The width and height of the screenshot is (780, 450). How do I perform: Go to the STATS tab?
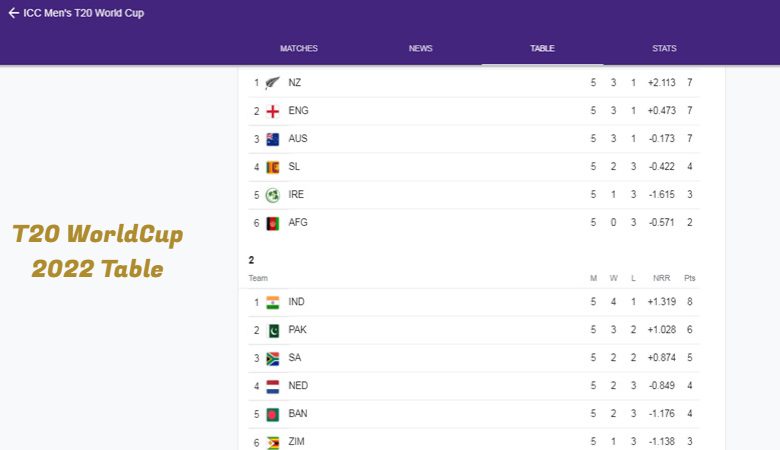(664, 48)
